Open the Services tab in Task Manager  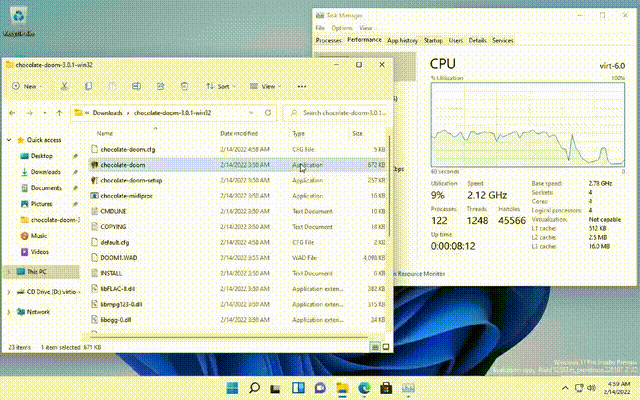[x=502, y=40]
